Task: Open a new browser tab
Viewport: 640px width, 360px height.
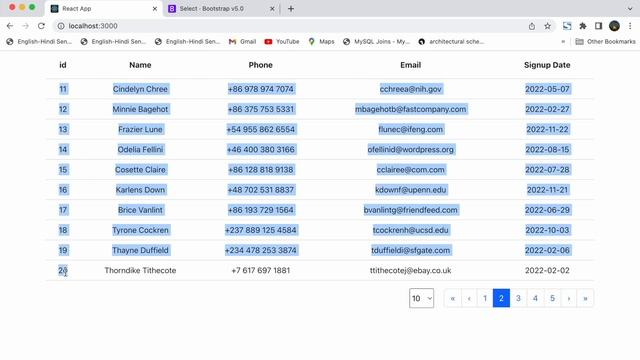Action: (x=291, y=9)
